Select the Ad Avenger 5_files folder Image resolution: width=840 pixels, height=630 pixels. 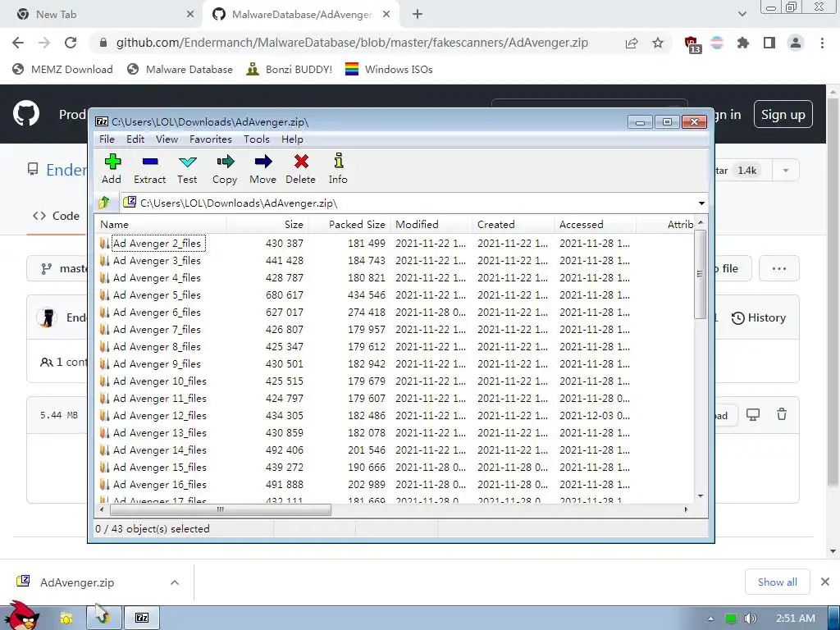(x=157, y=294)
